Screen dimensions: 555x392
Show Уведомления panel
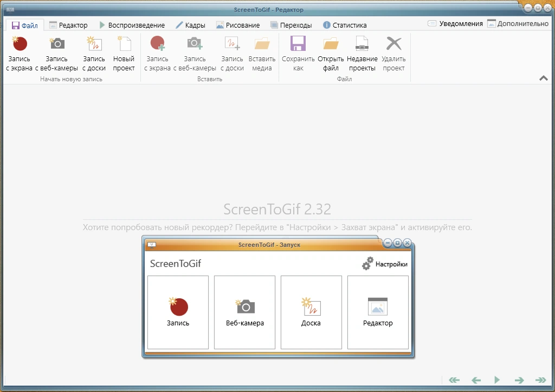(455, 24)
